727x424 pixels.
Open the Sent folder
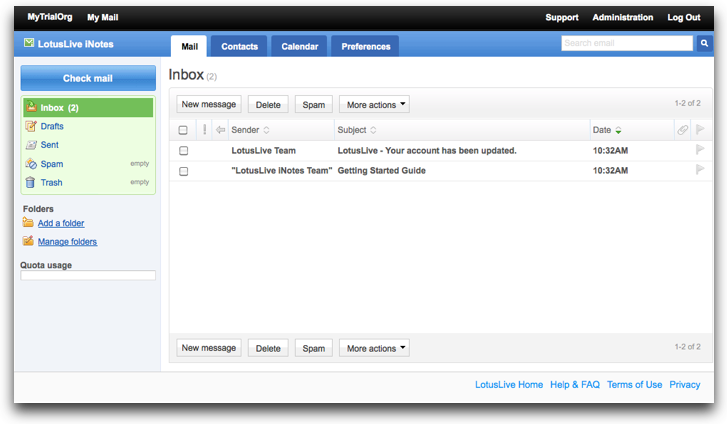coord(50,145)
